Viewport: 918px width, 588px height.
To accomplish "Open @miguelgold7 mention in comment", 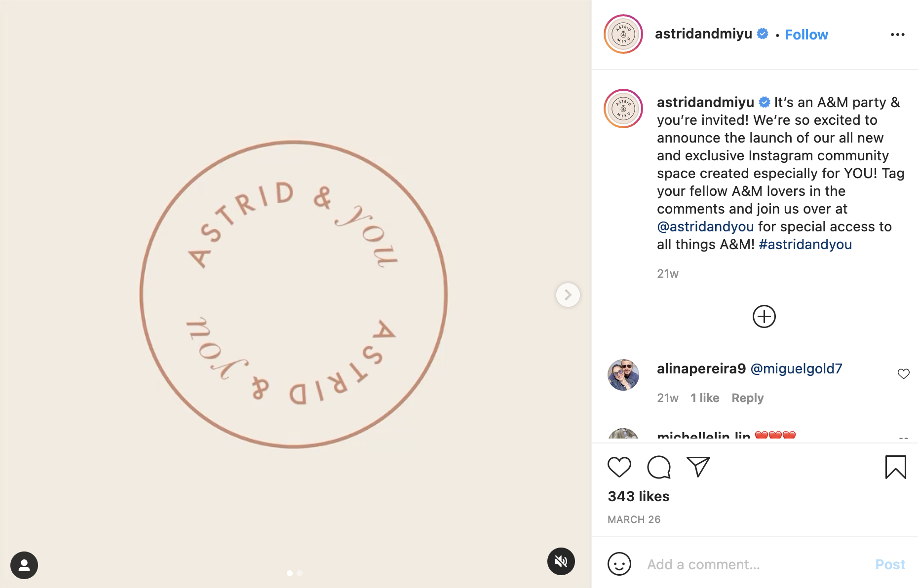I will (x=796, y=369).
